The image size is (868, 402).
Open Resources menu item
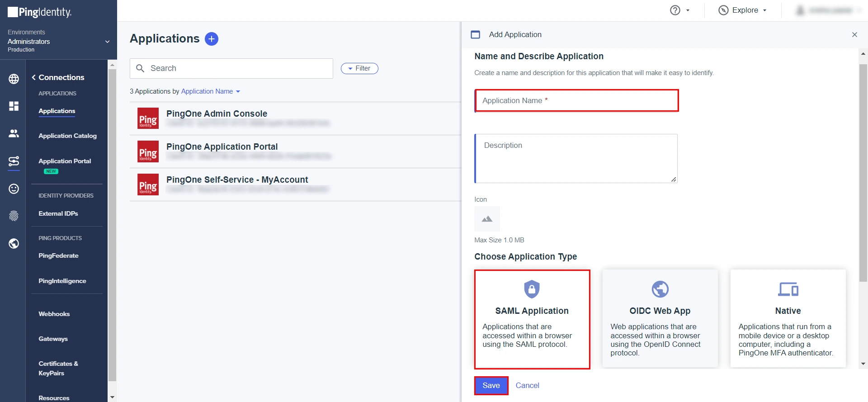click(x=54, y=398)
